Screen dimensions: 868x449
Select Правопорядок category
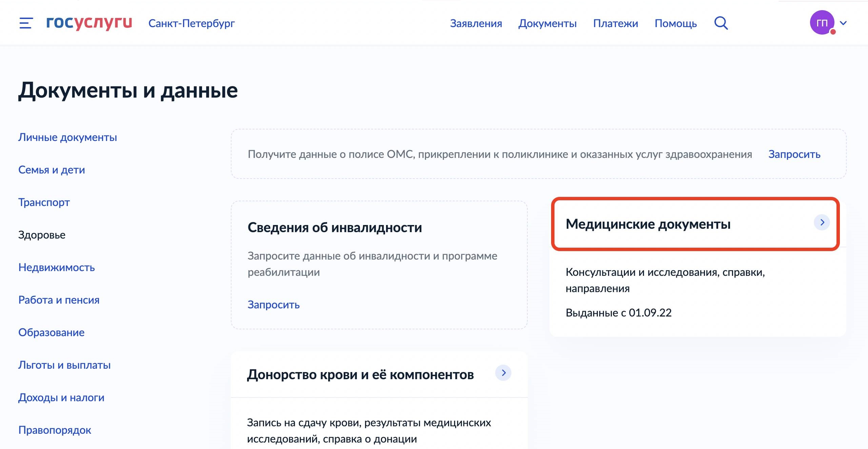point(55,430)
